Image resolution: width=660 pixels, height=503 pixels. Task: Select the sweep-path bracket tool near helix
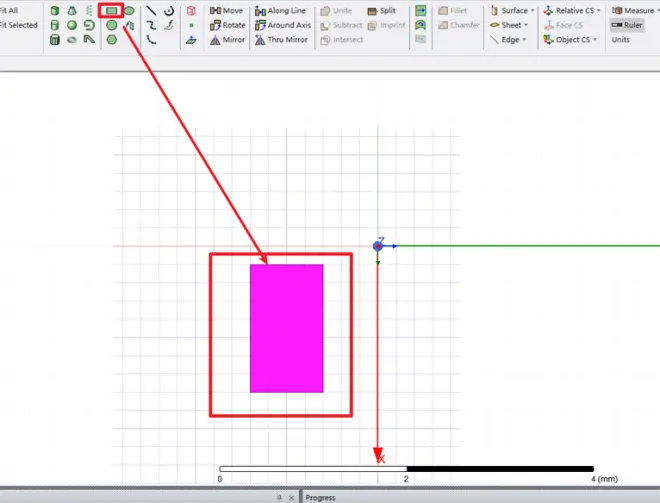(x=89, y=40)
